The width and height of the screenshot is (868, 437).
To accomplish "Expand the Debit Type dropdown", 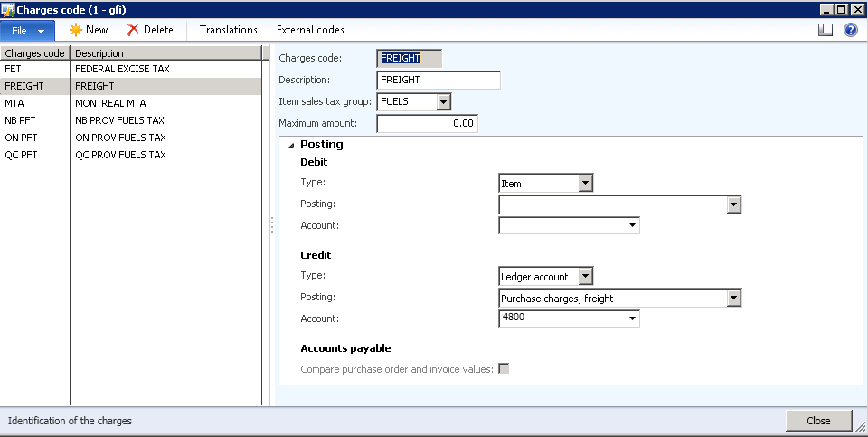I will (585, 184).
